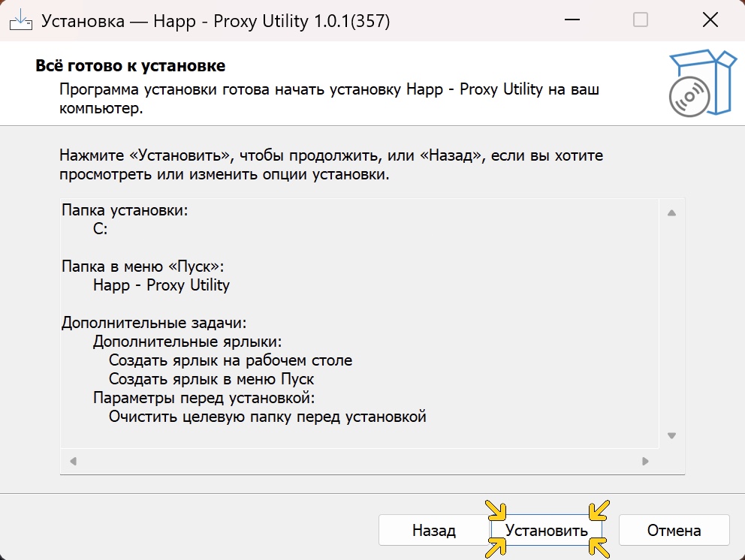
Task: Click the scroll up arrow in summary box
Action: [x=671, y=213]
